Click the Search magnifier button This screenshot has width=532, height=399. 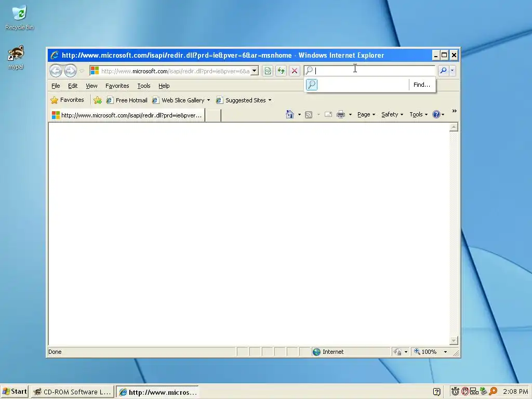tap(443, 71)
